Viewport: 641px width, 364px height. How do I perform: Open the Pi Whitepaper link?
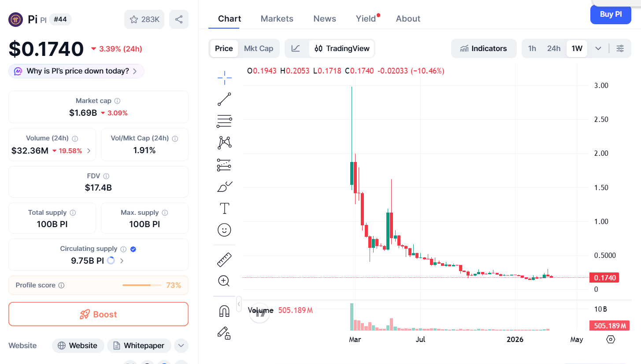pyautogui.click(x=139, y=346)
